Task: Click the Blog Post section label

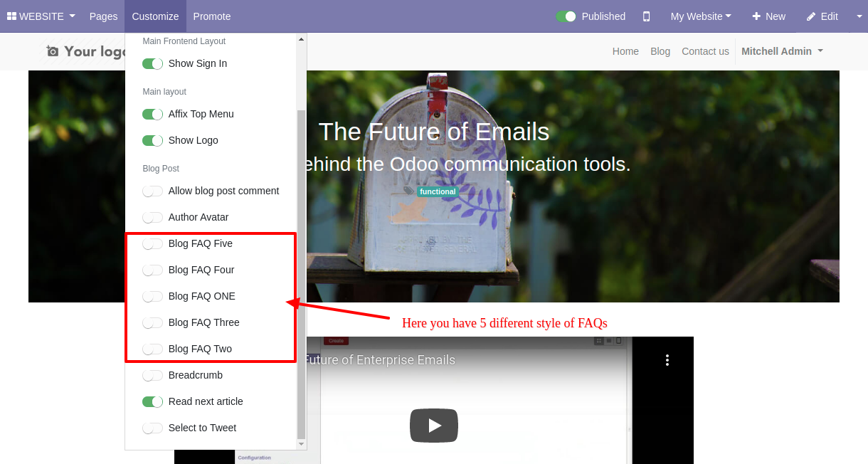Action: click(161, 169)
